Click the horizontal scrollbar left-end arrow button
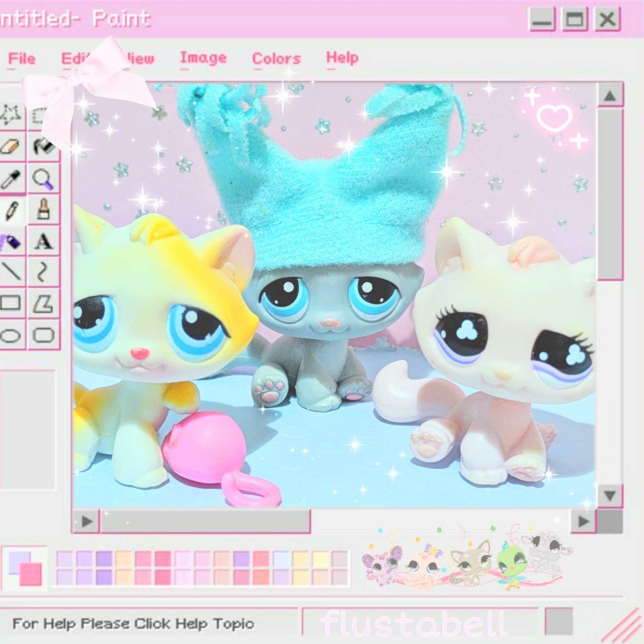 click(87, 522)
